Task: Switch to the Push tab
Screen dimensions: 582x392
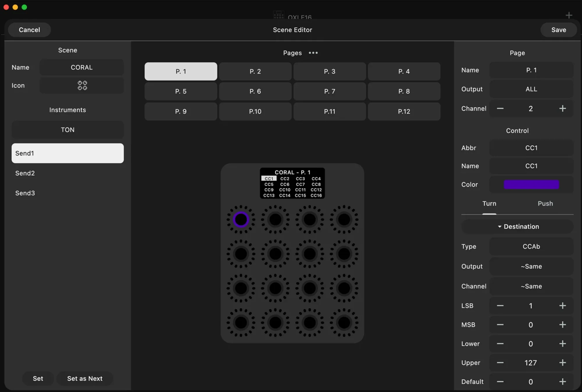Action: (545, 204)
